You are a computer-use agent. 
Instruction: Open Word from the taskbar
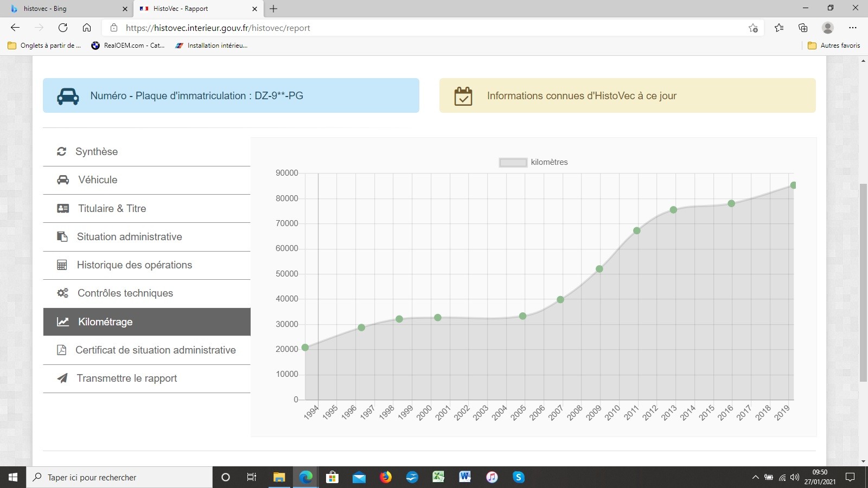[465, 477]
